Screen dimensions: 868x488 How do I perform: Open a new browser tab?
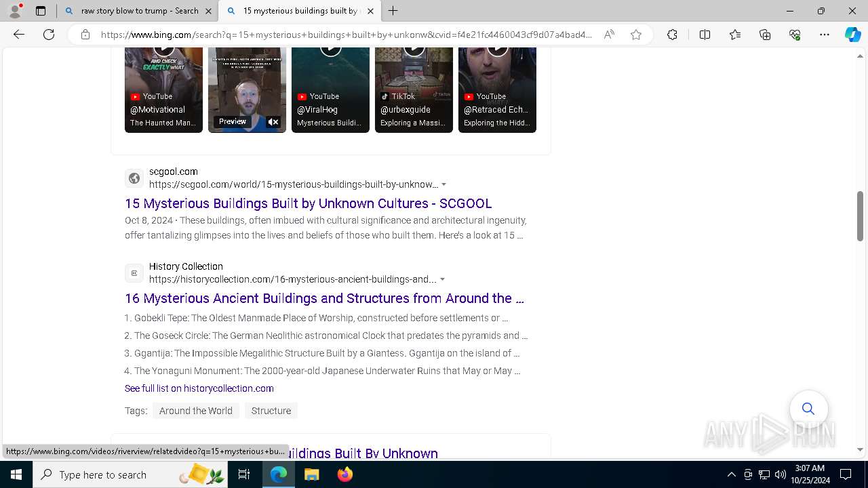pyautogui.click(x=393, y=11)
